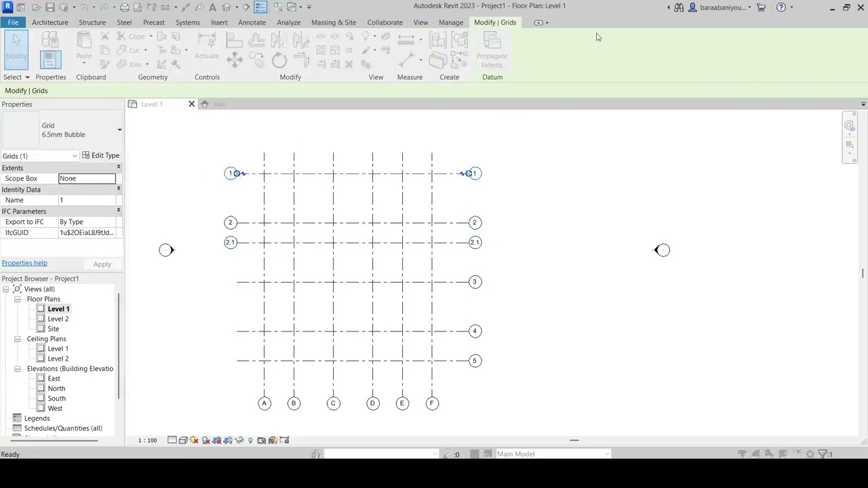Click the Edit Type button
Viewport: 868px width, 488px height.
(100, 156)
